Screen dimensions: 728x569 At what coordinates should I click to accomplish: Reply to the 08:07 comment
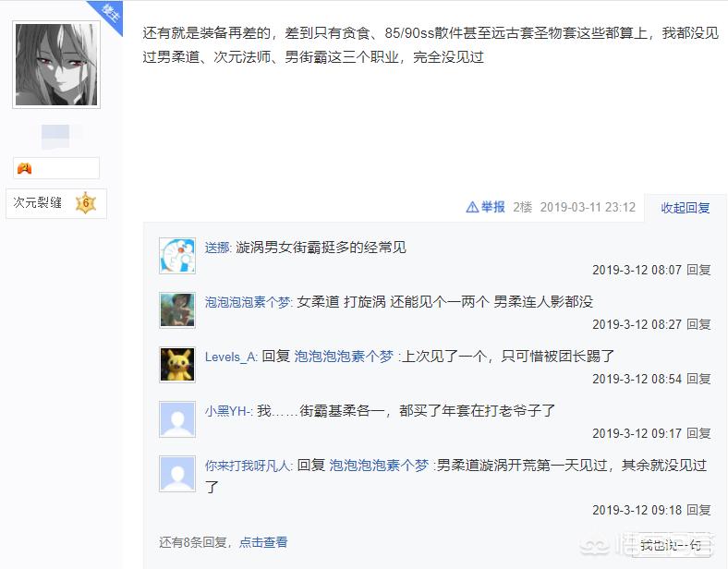click(x=698, y=270)
